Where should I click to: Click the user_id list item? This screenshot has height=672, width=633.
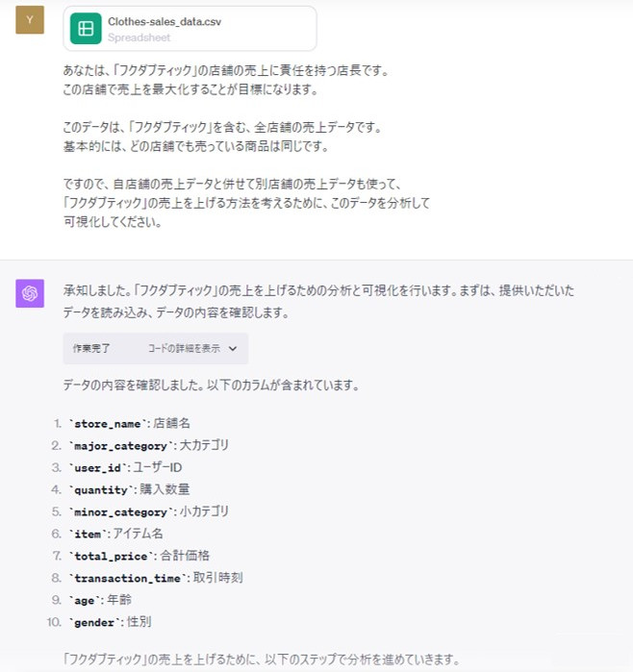(x=125, y=467)
